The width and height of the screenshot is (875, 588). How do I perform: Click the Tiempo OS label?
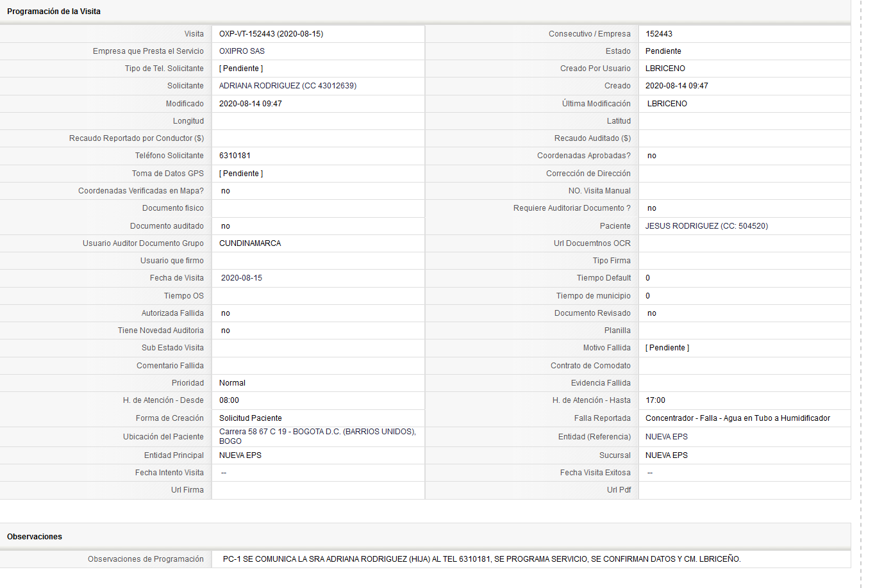coord(184,296)
